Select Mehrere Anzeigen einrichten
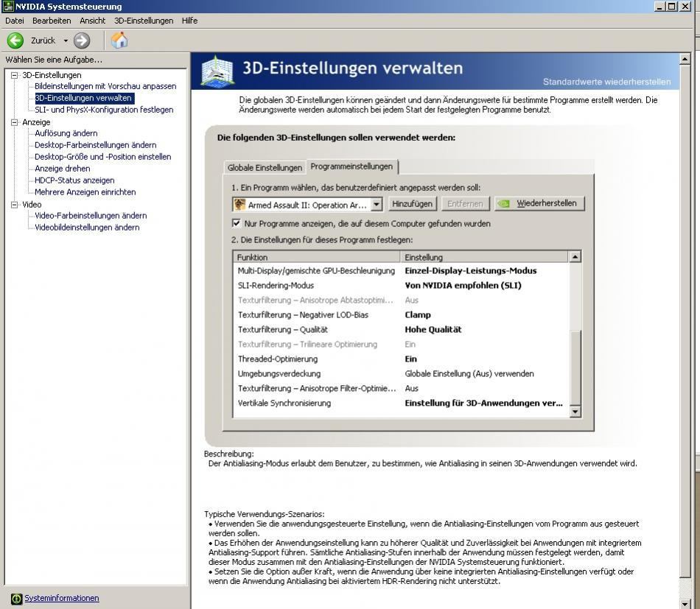Screen dimensions: 700x609 pos(85,192)
